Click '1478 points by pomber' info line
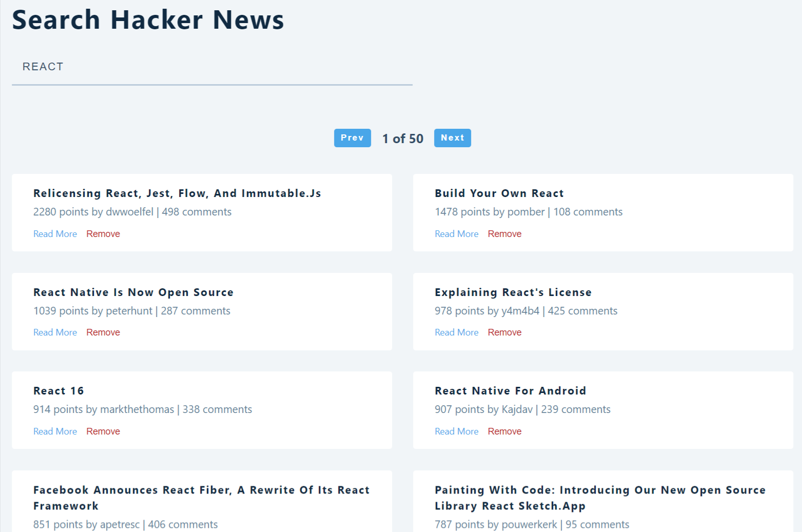 [x=529, y=212]
